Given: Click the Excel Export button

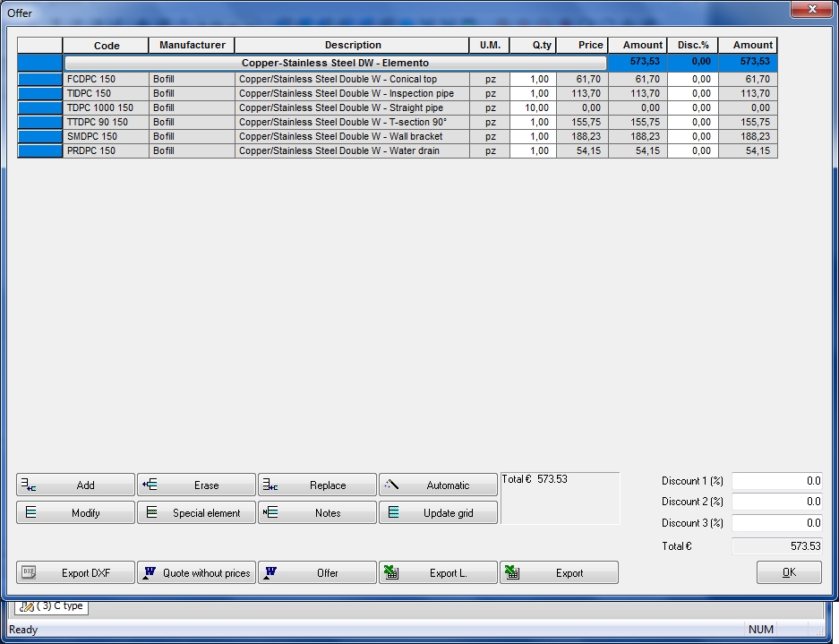Looking at the screenshot, I should pos(559,573).
